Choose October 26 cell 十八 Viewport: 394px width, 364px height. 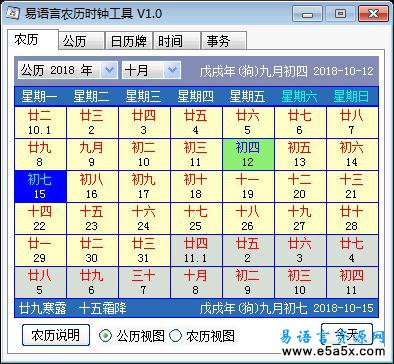[x=248, y=219]
